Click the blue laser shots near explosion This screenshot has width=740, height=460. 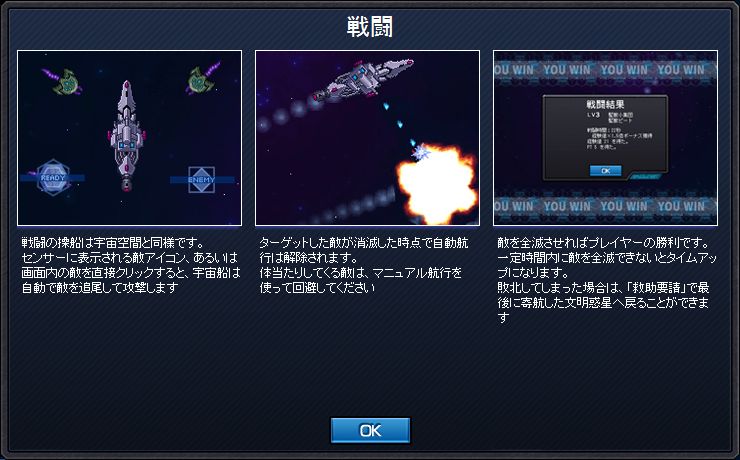[x=400, y=124]
